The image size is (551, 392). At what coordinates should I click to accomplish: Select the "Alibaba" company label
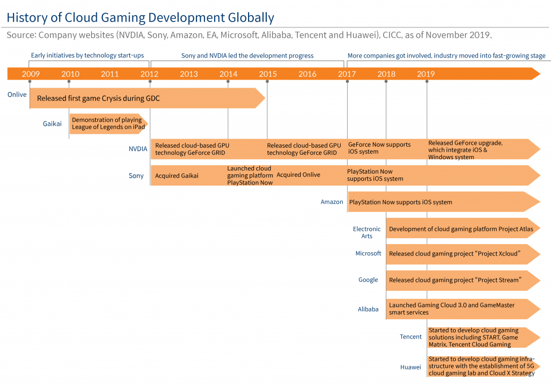pyautogui.click(x=368, y=309)
